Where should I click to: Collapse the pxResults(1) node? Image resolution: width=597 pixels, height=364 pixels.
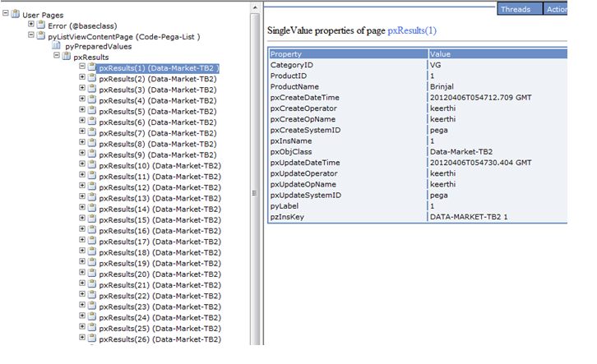click(82, 67)
